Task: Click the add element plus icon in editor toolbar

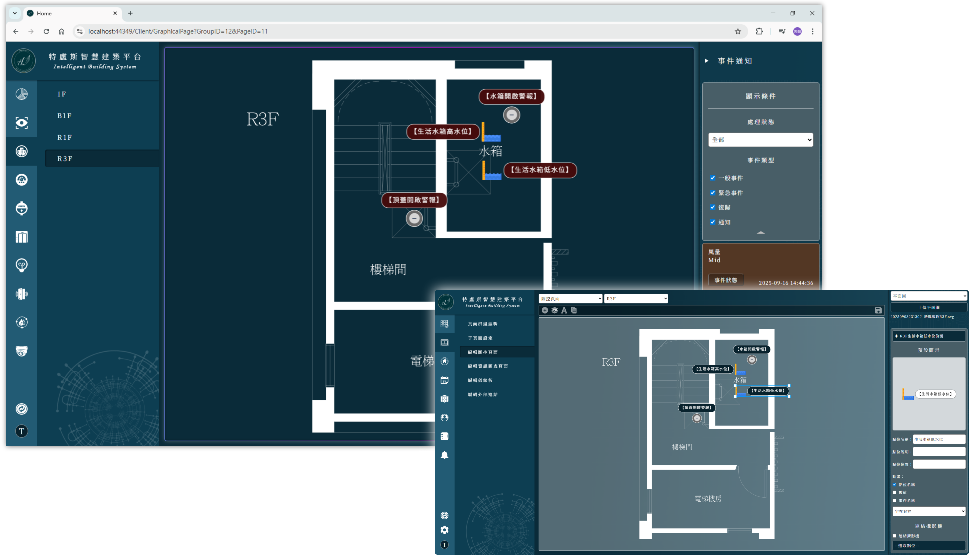Action: click(x=544, y=310)
